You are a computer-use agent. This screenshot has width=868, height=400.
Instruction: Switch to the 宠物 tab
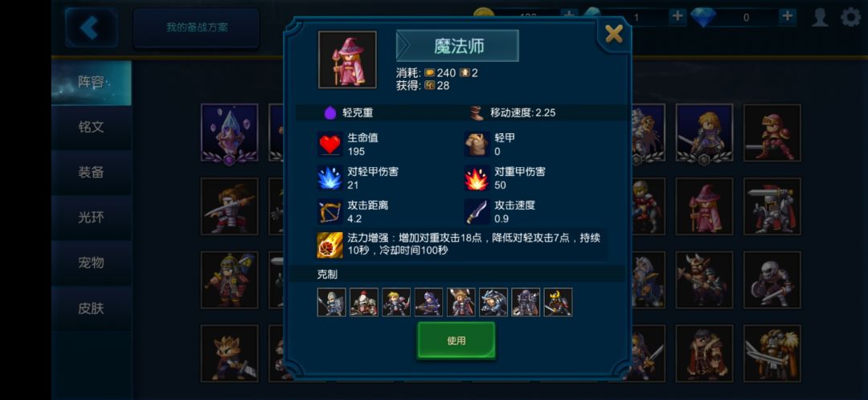click(x=92, y=263)
